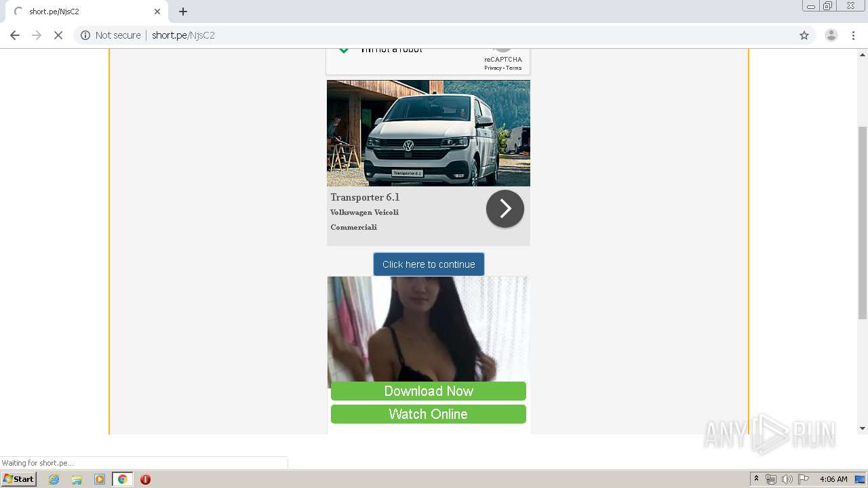Image resolution: width=868 pixels, height=488 pixels.
Task: Click the 4:06 AM system clock
Action: 833,479
